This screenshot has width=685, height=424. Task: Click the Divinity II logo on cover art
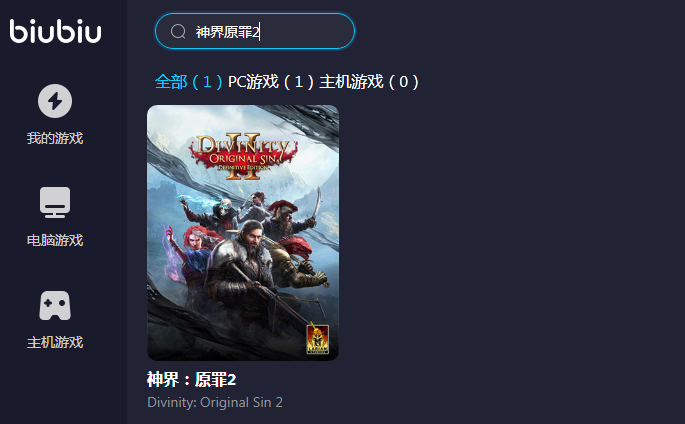pyautogui.click(x=243, y=155)
